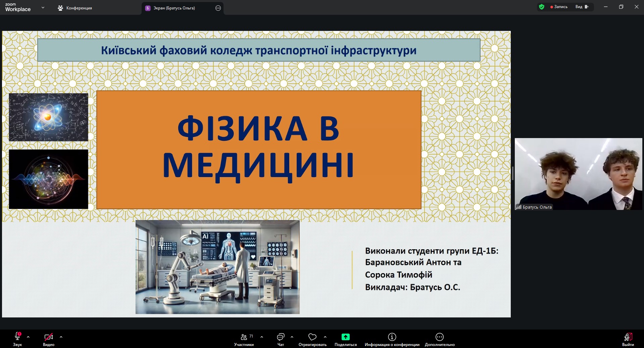Turn on the video camera
The height and width of the screenshot is (348, 644).
tap(48, 337)
